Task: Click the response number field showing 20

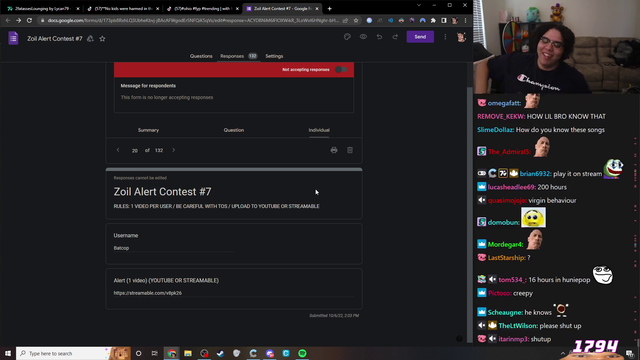Action: [135, 151]
